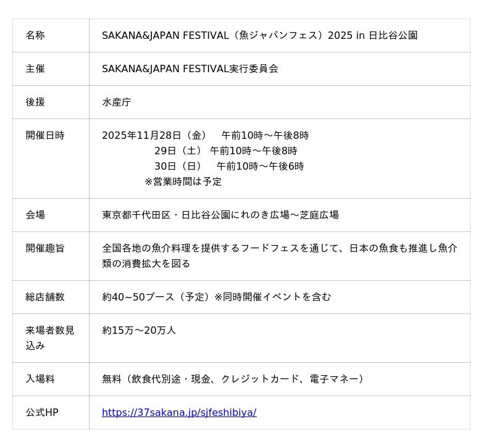Screen dimensions: 494x448
Task: Click the 名称 label cell
Action: tap(35, 35)
